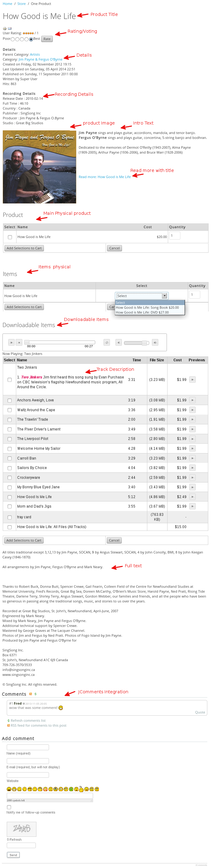This screenshot has height=868, width=211.
Task: Tick the Product table's How Good is Me Life checkbox
Action: [10, 237]
